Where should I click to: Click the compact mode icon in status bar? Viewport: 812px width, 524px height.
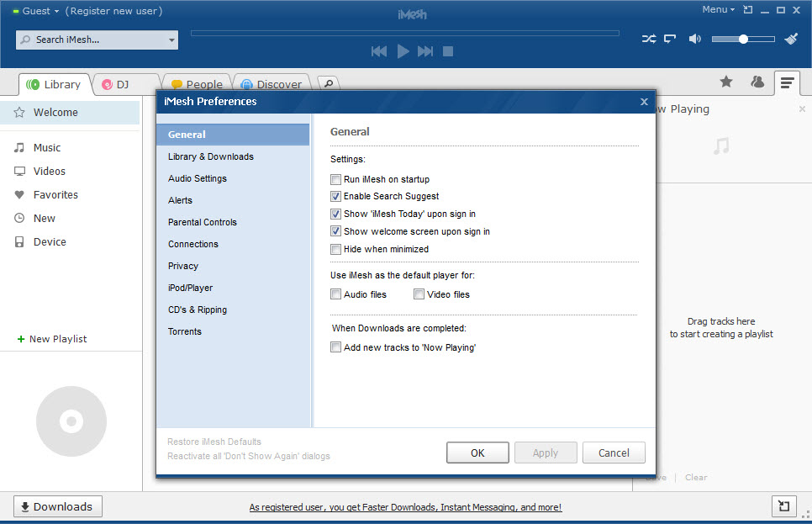pyautogui.click(x=784, y=505)
